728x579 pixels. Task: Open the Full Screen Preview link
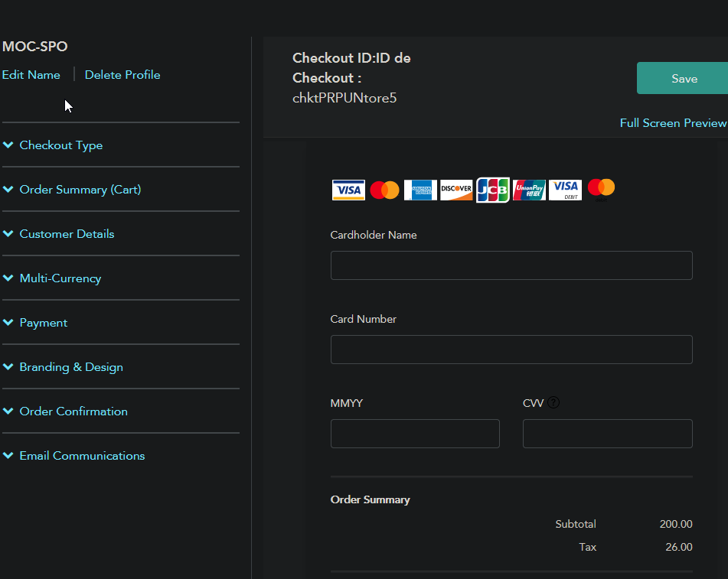(x=672, y=123)
